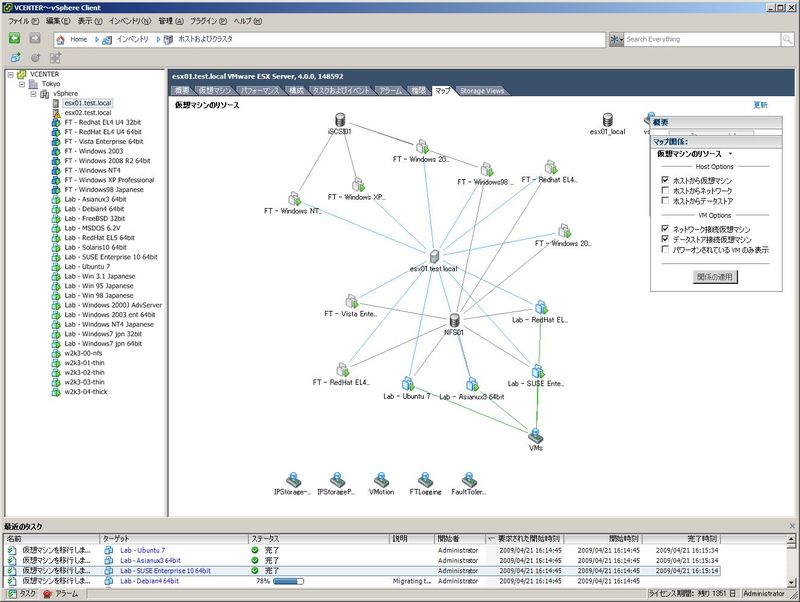
Task: Click the 78% migration progress bar
Action: coord(288,581)
